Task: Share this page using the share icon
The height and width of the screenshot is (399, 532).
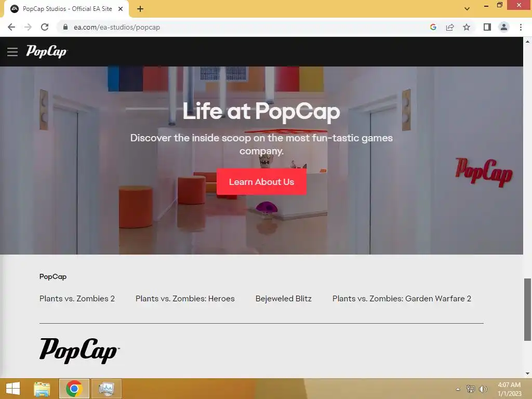Action: click(x=450, y=27)
